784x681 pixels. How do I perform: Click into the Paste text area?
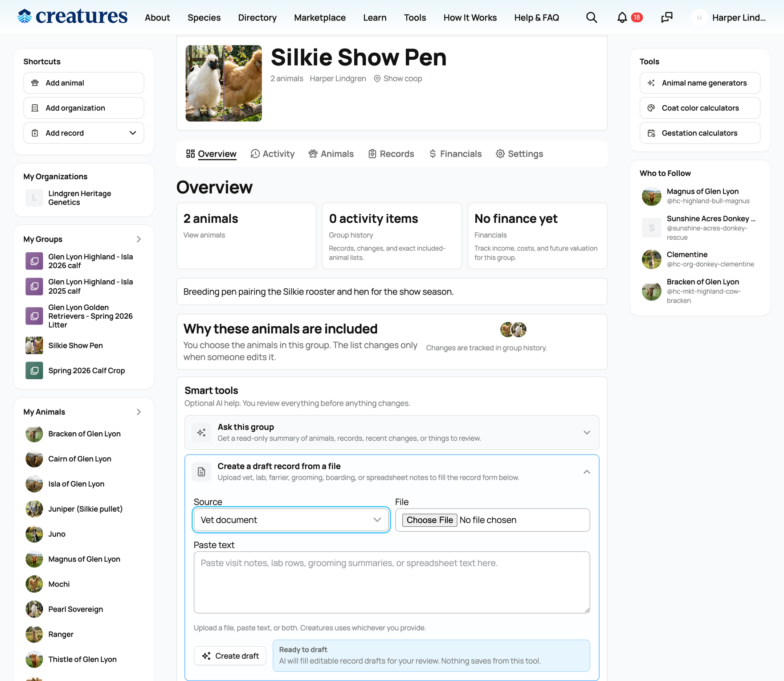pyautogui.click(x=392, y=583)
